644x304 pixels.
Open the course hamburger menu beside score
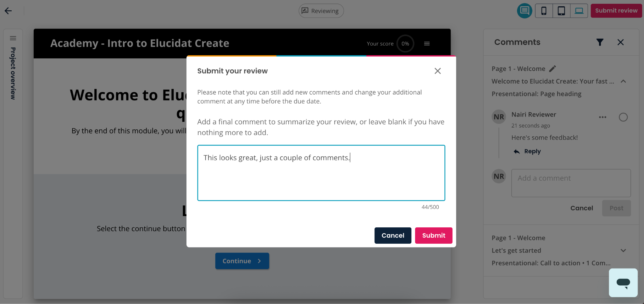(427, 44)
